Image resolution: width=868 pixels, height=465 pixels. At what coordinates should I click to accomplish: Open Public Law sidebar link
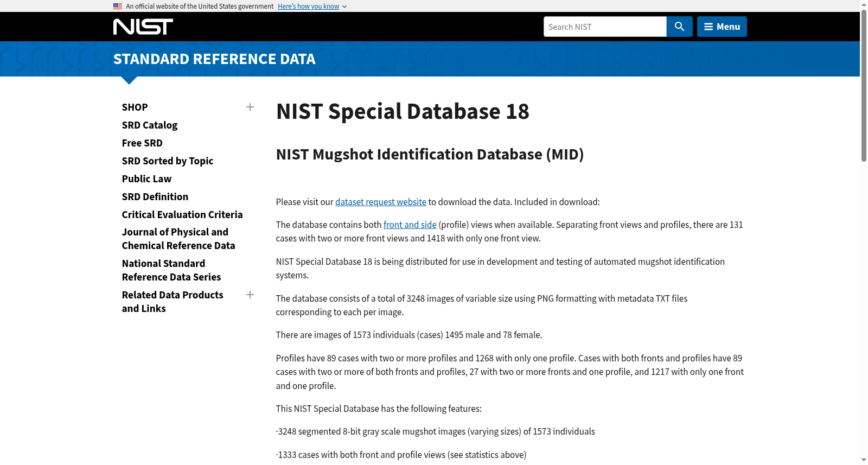[x=146, y=179]
